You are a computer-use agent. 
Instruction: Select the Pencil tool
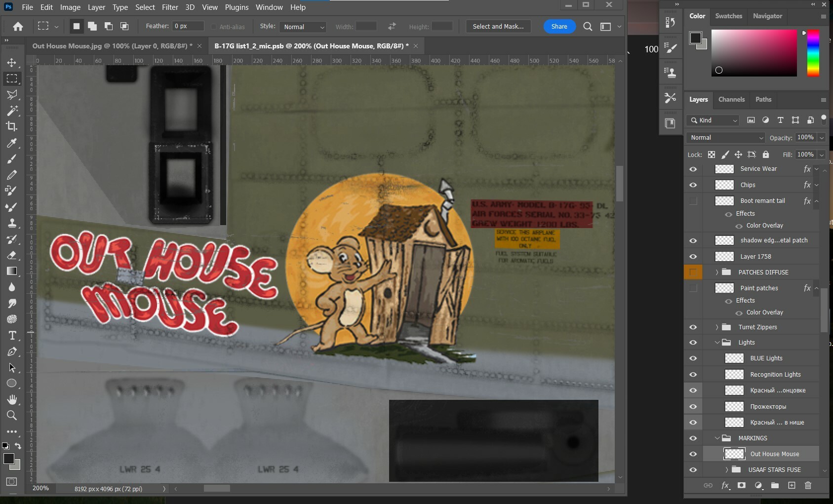click(12, 175)
